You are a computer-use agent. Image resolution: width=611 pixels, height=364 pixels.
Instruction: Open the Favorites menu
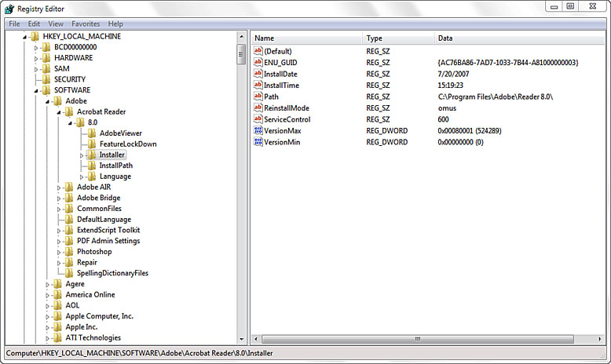pos(86,24)
